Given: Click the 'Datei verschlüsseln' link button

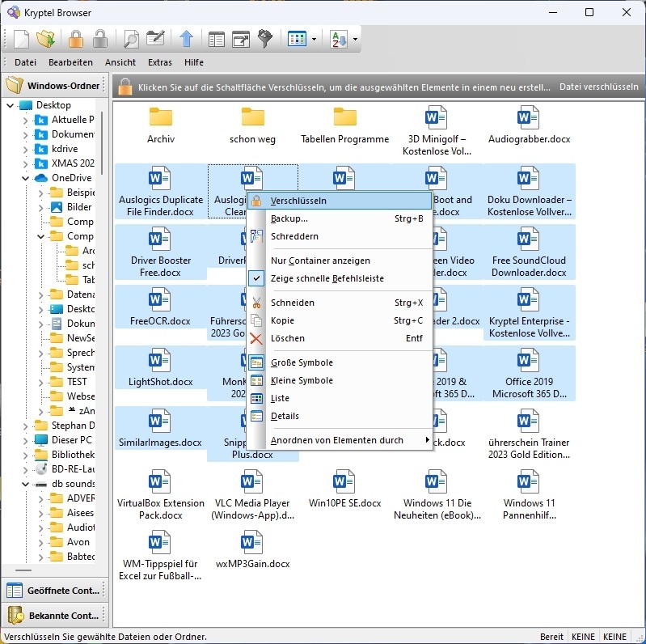Looking at the screenshot, I should [x=598, y=87].
